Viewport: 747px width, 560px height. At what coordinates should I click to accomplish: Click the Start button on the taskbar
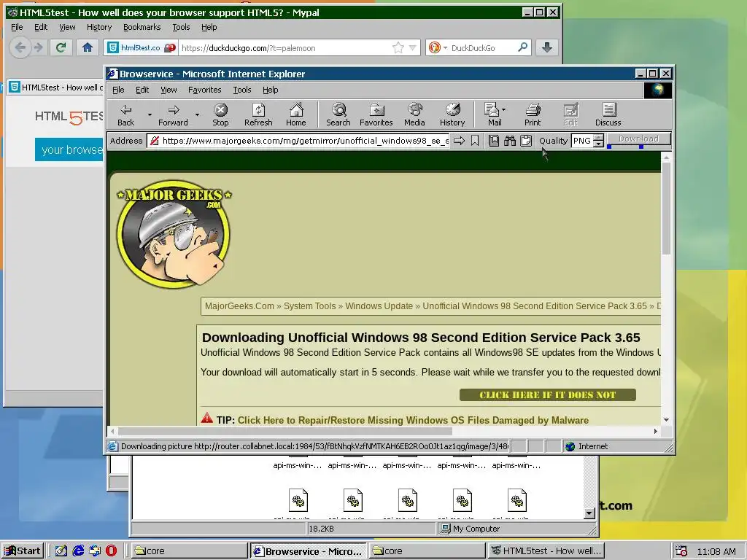pyautogui.click(x=23, y=551)
